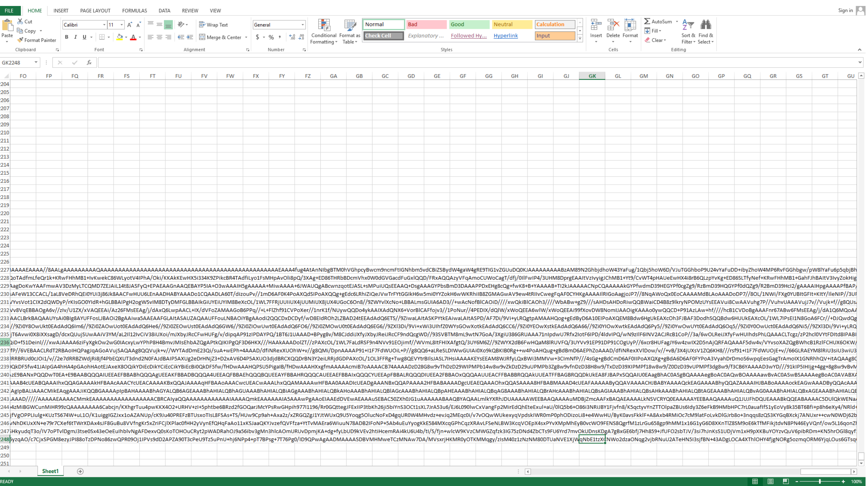Apply the red font color A

coord(133,37)
